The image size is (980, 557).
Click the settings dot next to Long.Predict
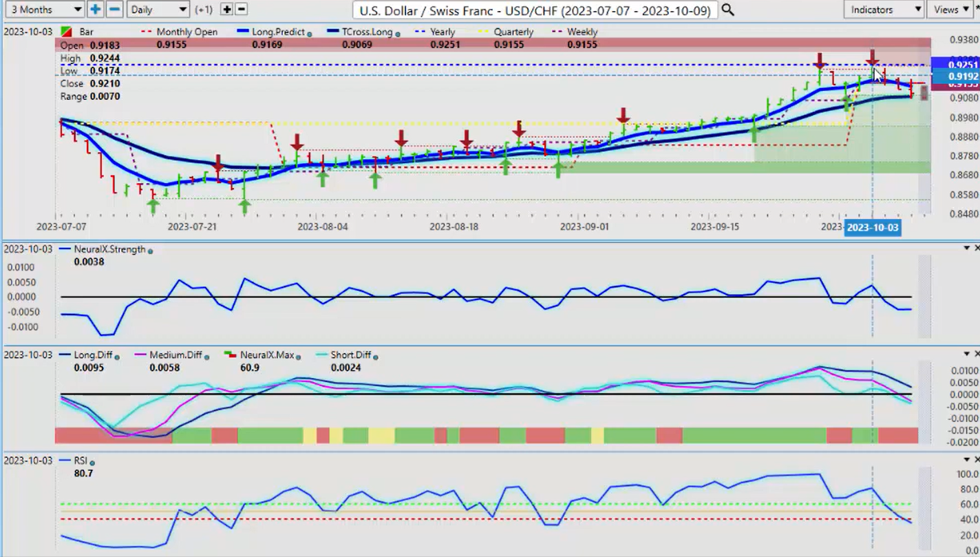point(310,33)
